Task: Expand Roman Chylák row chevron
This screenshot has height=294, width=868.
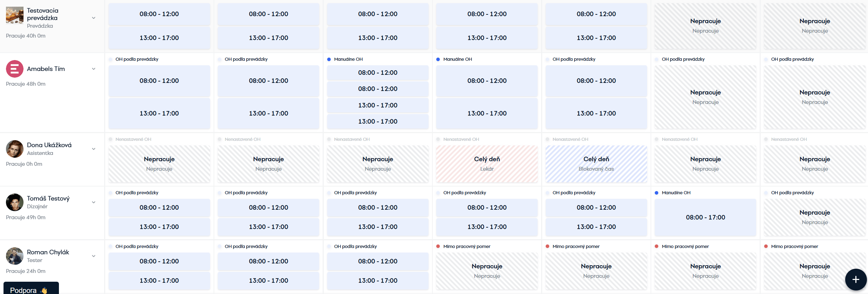Action: [x=94, y=256]
